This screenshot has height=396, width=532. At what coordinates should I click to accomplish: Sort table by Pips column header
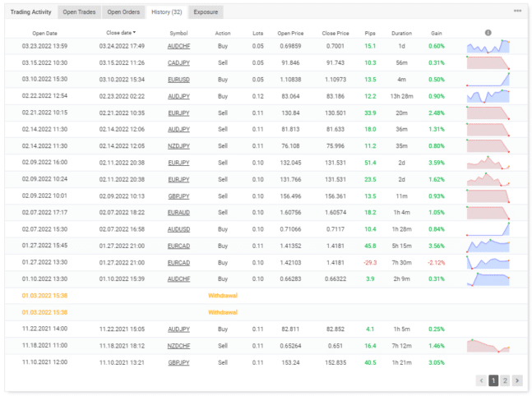370,33
